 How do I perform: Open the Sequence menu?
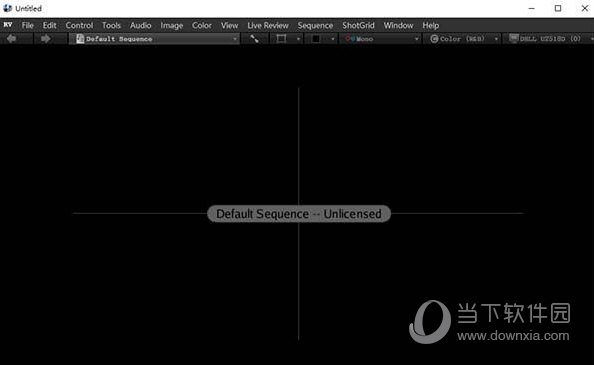(x=315, y=25)
